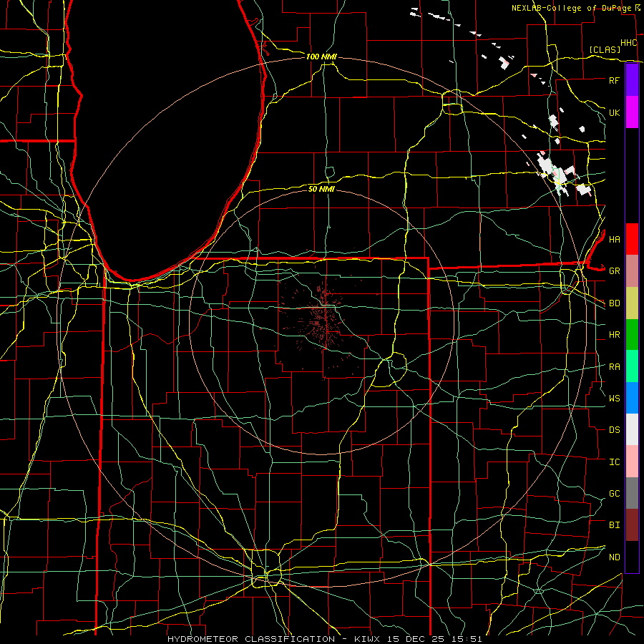Viewport: 644px width, 644px height.
Task: Click the RF legend label
Action: (614, 80)
